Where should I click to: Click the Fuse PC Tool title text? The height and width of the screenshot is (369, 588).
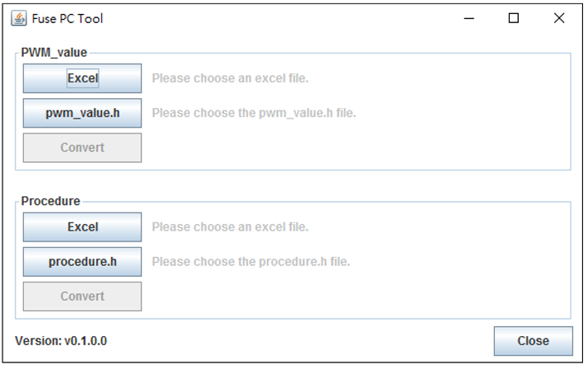[x=68, y=18]
